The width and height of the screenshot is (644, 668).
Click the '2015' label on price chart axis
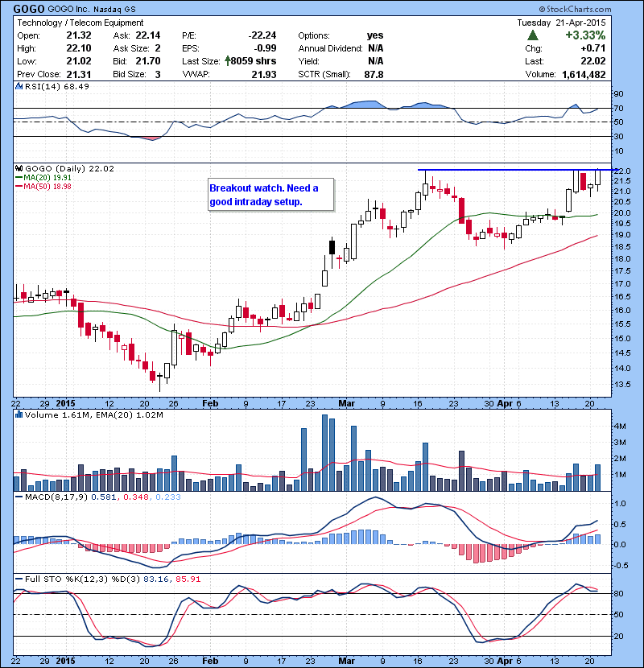point(66,403)
